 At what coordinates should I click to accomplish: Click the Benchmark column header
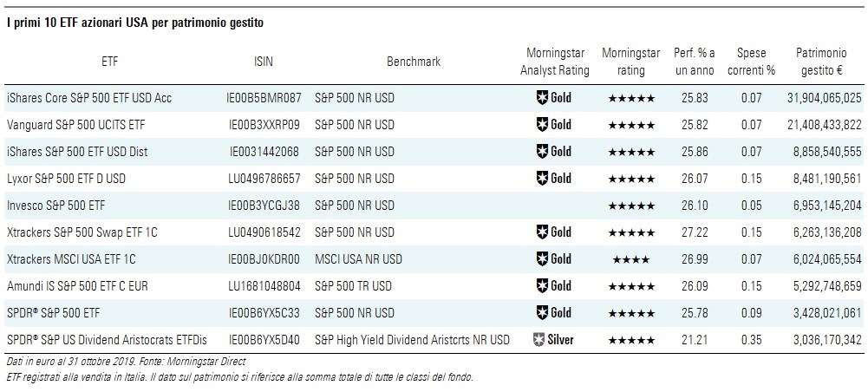pyautogui.click(x=414, y=62)
